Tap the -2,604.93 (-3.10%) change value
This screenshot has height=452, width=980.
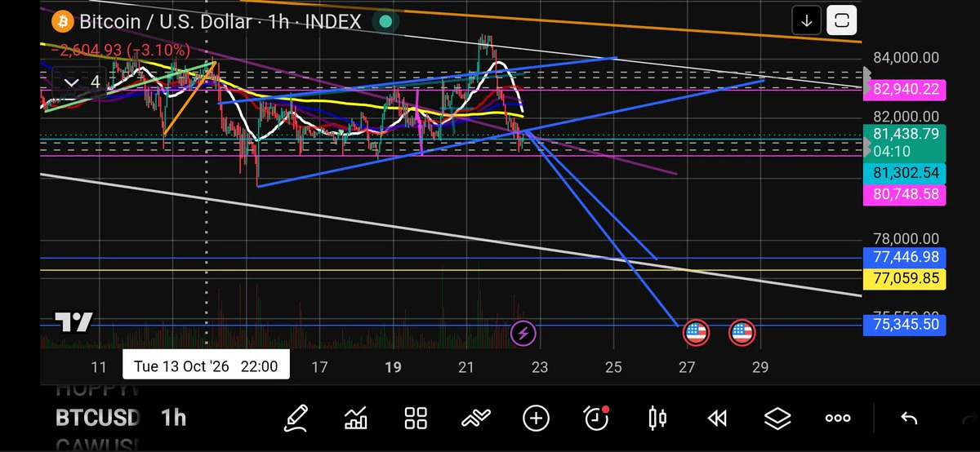(x=121, y=51)
